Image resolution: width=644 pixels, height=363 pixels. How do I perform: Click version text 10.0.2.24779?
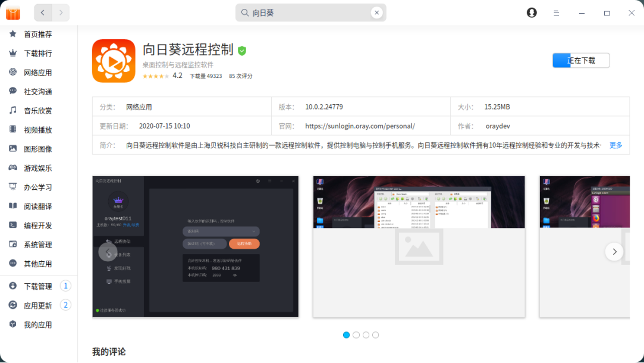(324, 107)
